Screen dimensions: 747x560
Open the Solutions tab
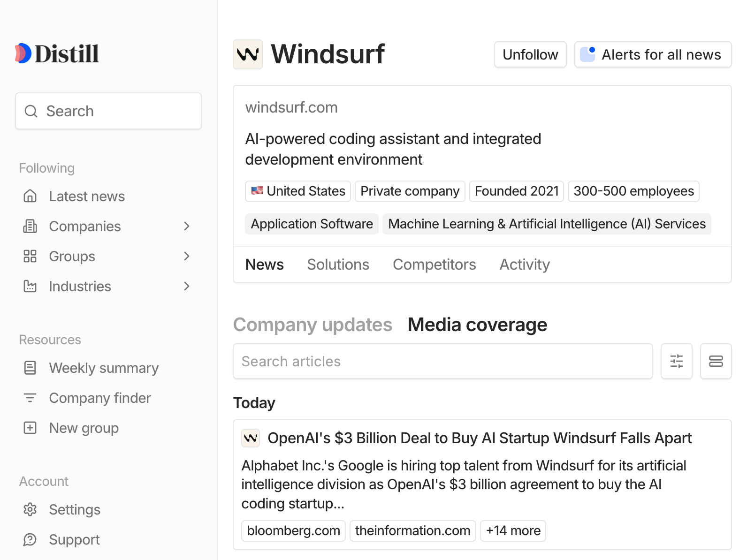[x=338, y=265]
